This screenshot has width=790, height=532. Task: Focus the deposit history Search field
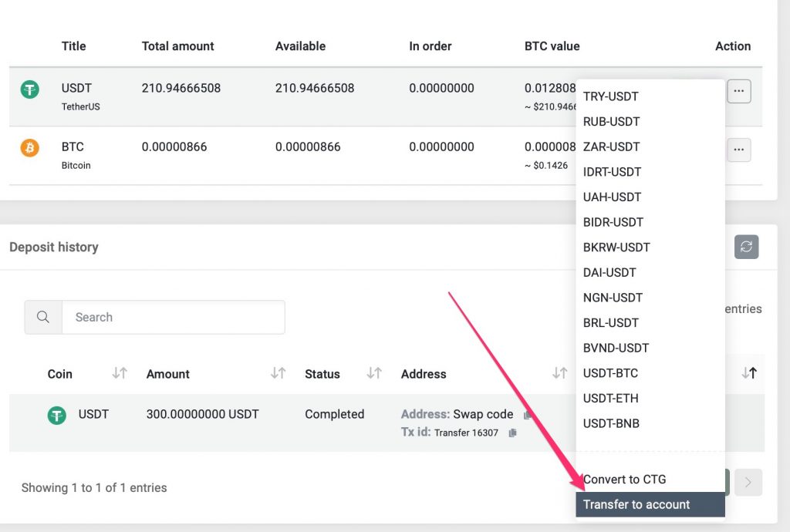[x=174, y=317]
